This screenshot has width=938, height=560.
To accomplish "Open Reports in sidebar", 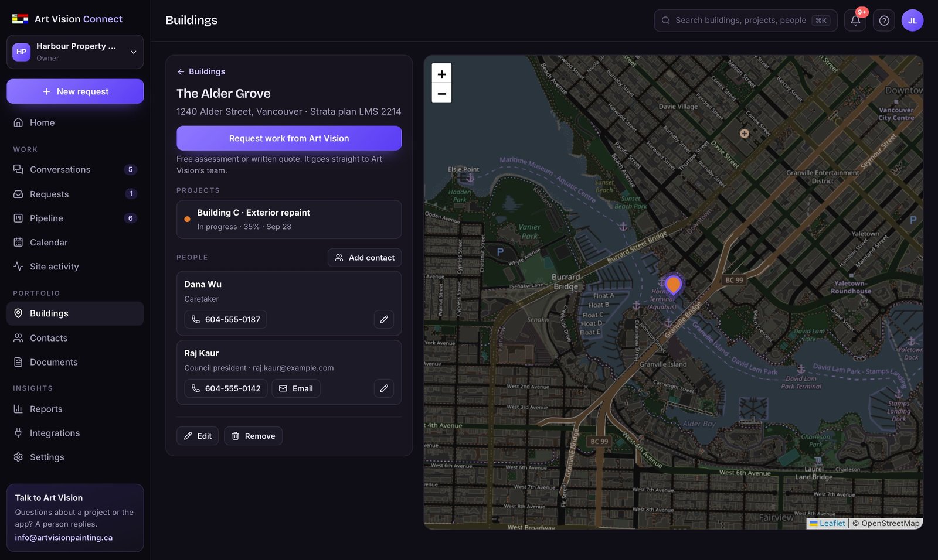I will point(75,409).
